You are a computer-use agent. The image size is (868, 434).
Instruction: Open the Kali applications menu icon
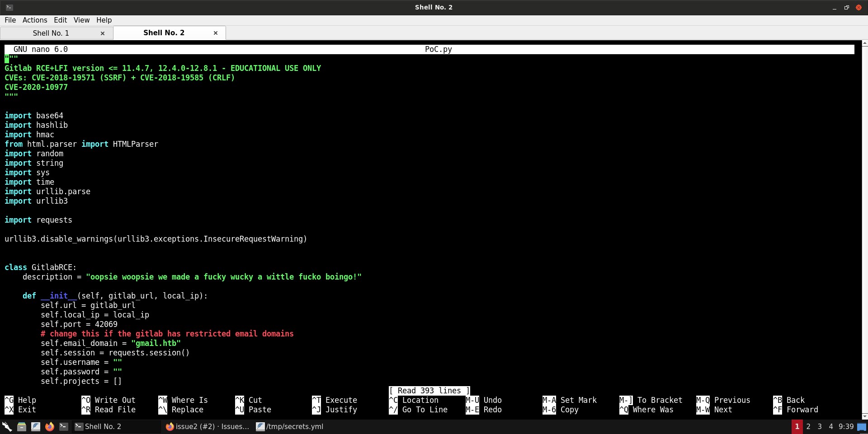(7, 426)
